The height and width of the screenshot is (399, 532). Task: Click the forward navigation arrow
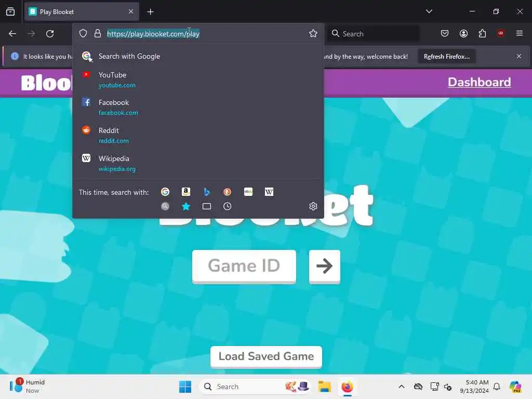click(x=31, y=34)
